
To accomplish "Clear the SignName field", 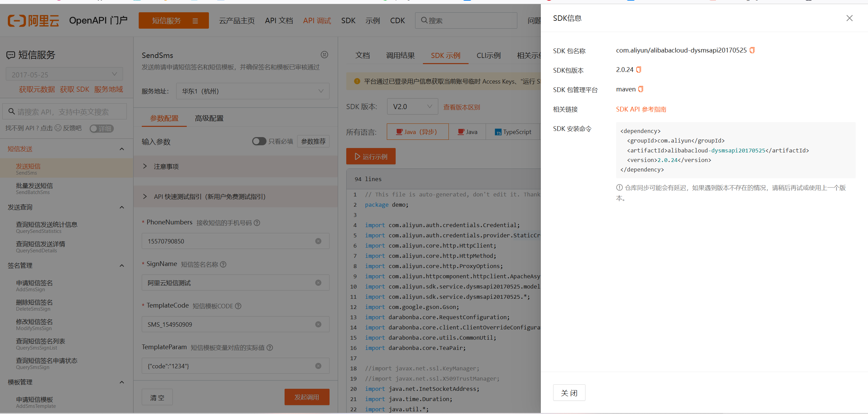I will pyautogui.click(x=318, y=283).
